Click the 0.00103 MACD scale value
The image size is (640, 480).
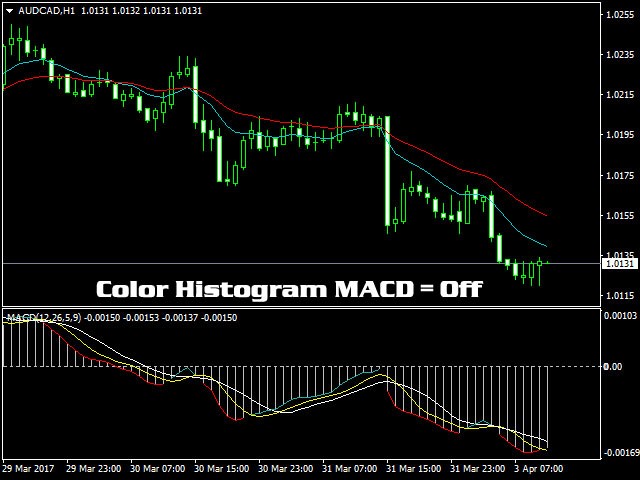tap(620, 316)
